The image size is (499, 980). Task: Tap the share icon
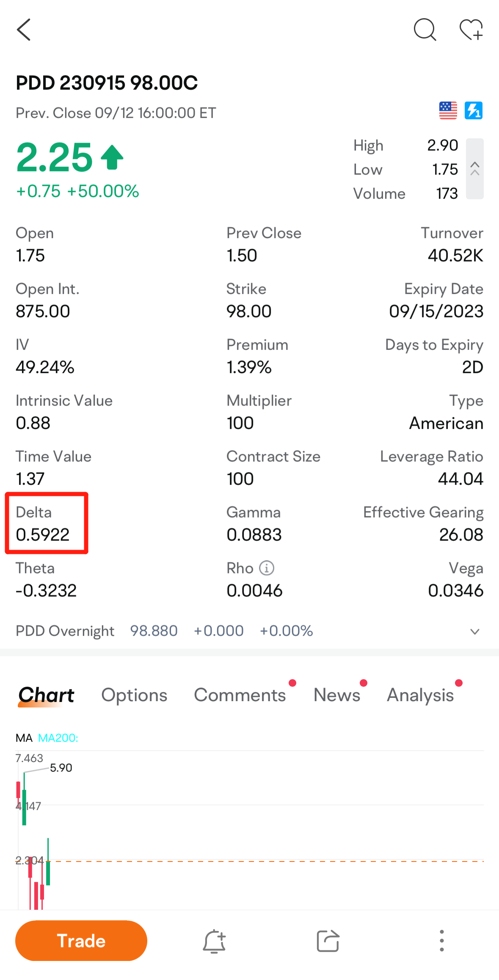328,941
